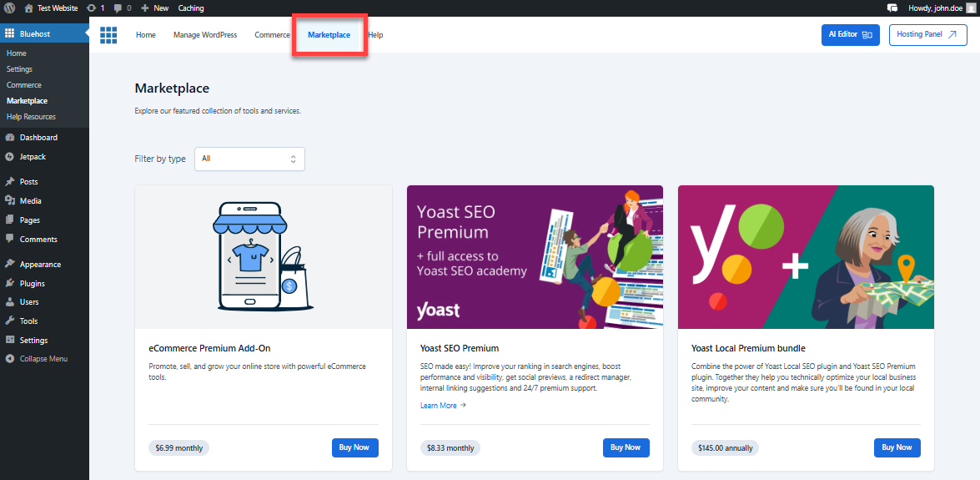Open the Hosting Panel button
Viewport: 980px width, 480px height.
[x=927, y=35]
